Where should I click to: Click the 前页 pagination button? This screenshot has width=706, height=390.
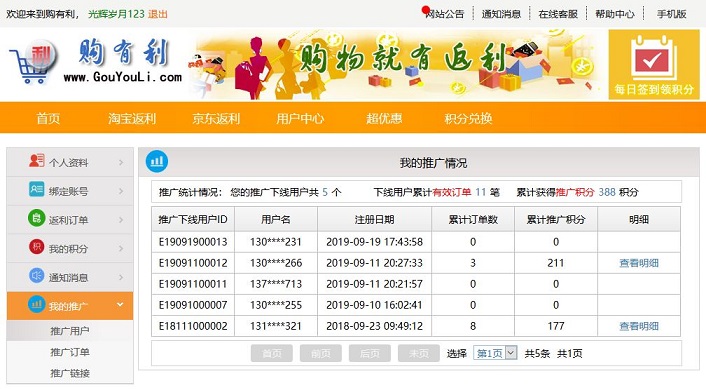[321, 354]
